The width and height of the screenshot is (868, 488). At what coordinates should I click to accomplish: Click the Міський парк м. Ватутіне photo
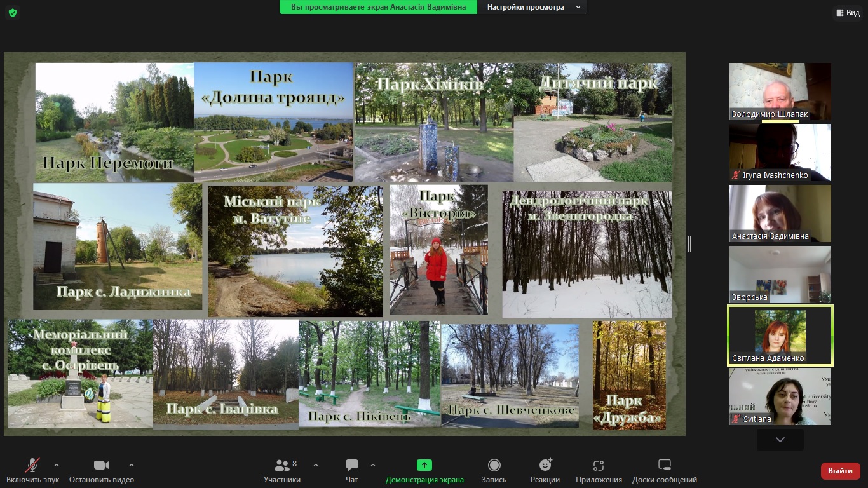pyautogui.click(x=295, y=251)
